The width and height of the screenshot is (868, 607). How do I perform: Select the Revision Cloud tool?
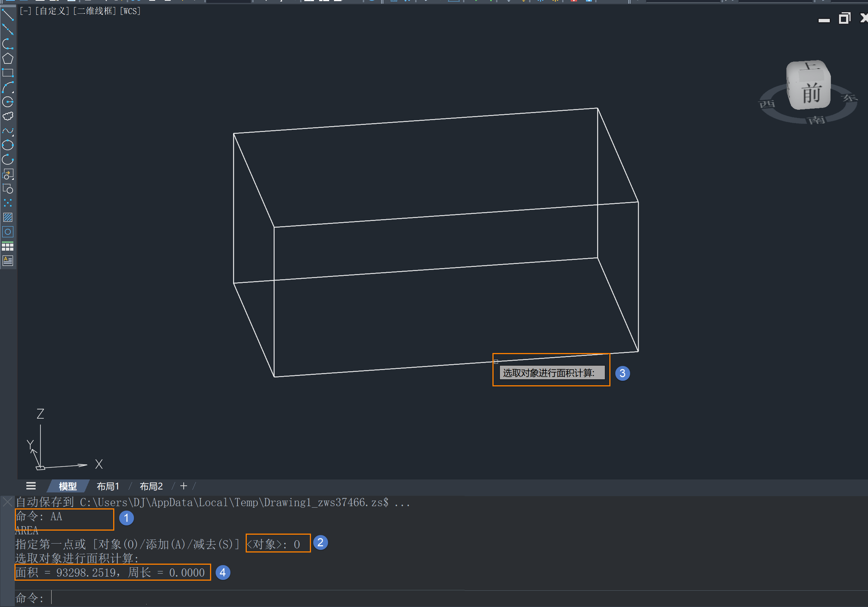7,116
